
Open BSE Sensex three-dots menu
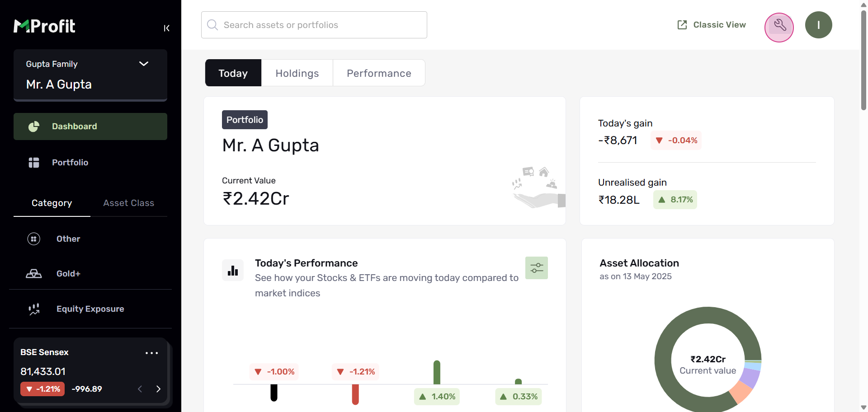click(151, 353)
